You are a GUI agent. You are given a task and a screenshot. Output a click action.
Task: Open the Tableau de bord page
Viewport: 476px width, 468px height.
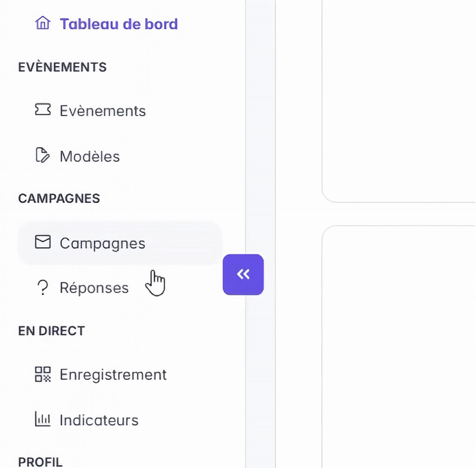click(118, 24)
